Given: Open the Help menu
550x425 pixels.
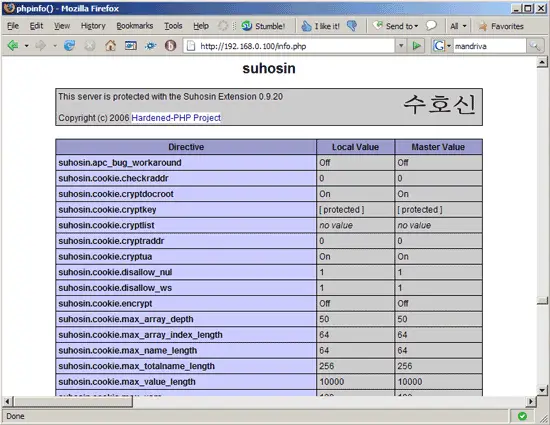Looking at the screenshot, I should coord(201,26).
